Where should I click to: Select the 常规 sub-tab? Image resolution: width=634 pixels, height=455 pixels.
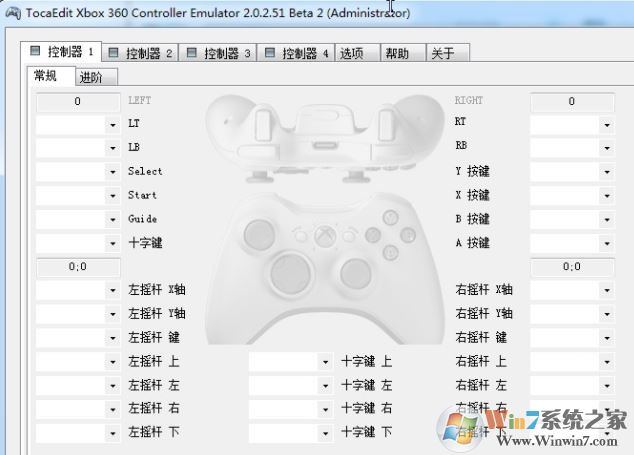[51, 76]
